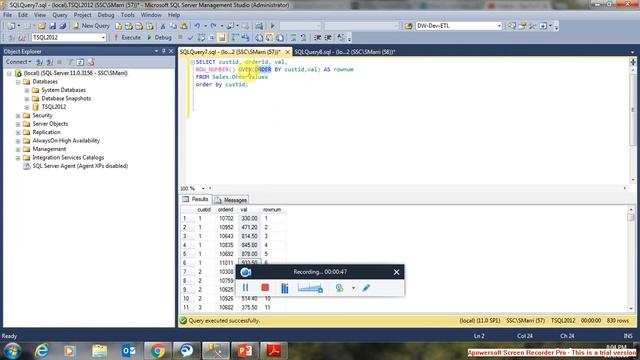
Task: Click Execute to run the query
Action: click(x=127, y=38)
